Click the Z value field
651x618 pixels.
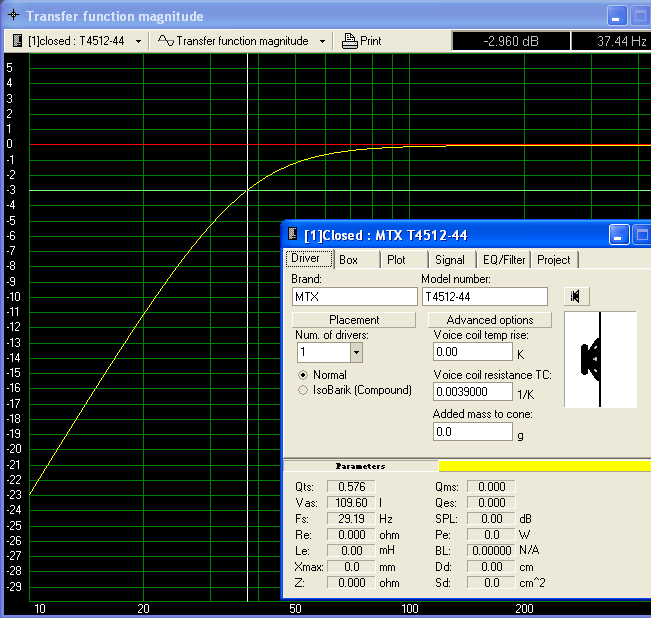[351, 583]
